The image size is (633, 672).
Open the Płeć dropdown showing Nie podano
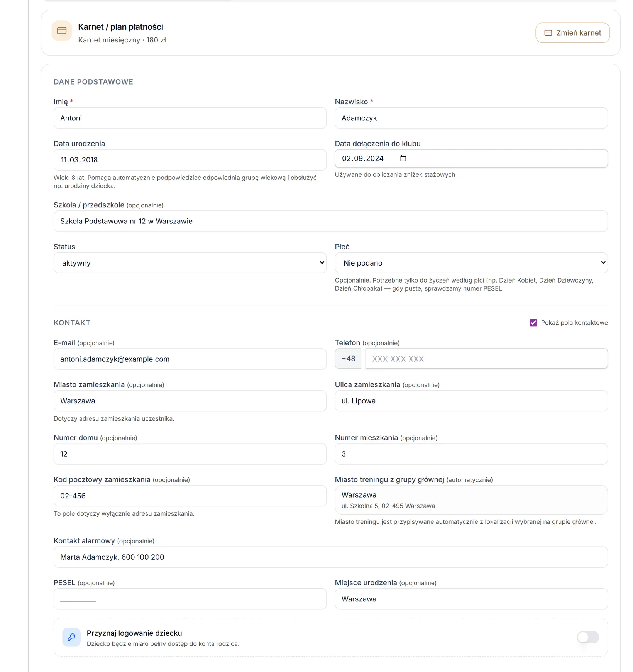click(x=471, y=263)
